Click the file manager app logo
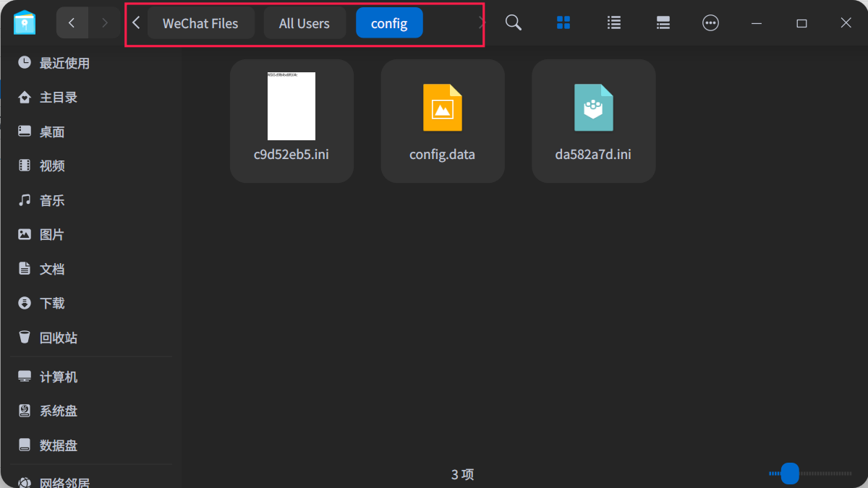Viewport: 868px width, 488px height. (x=25, y=22)
